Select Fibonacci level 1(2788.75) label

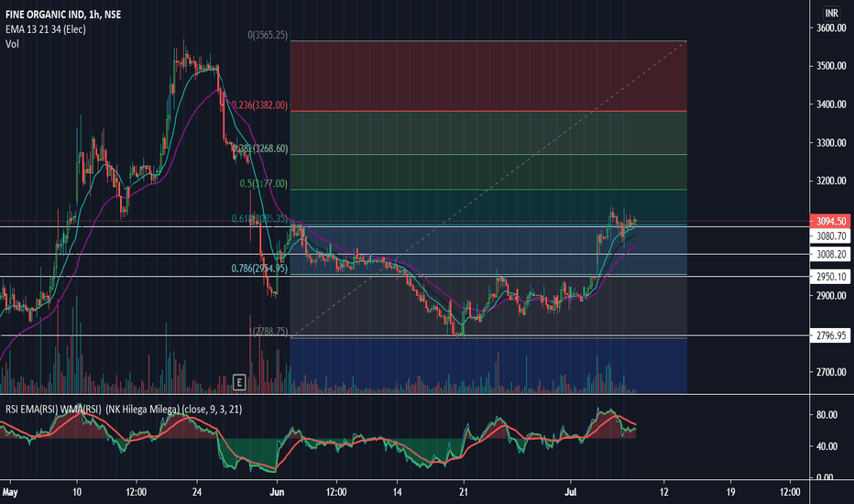[268, 332]
